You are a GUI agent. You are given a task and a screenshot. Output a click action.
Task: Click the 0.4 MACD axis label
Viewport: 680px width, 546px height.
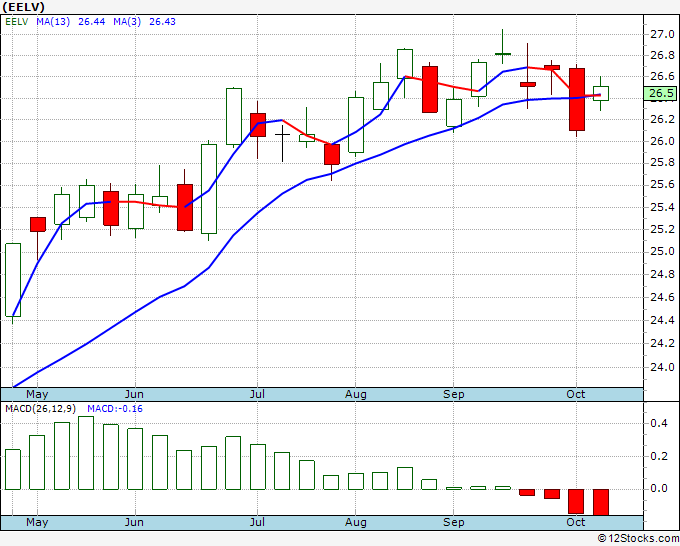pos(659,424)
